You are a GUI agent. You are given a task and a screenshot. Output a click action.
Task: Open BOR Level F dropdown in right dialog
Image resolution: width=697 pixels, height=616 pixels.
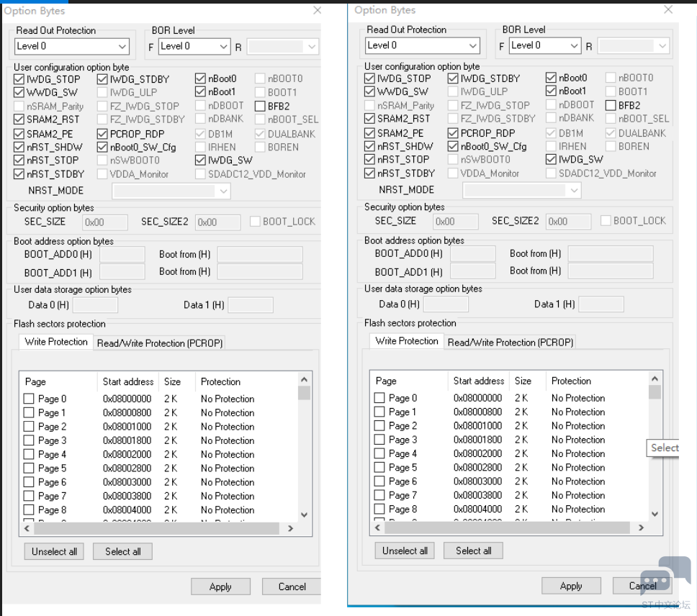coord(545,45)
